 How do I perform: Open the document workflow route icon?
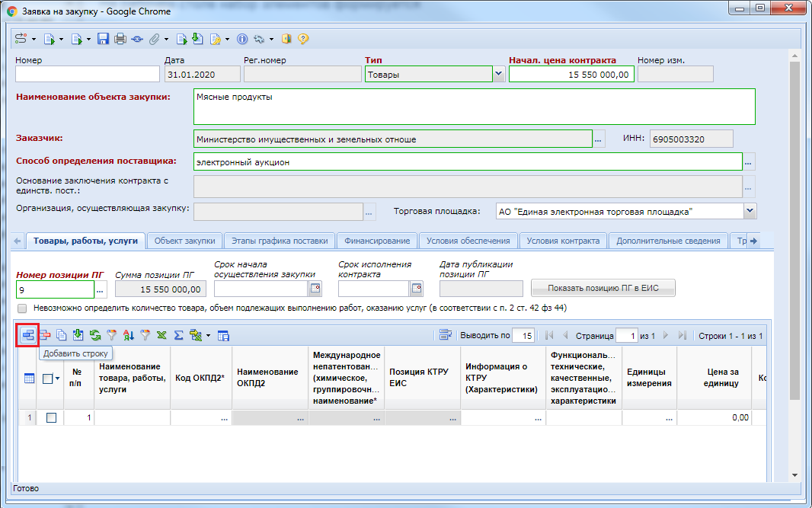[21, 39]
